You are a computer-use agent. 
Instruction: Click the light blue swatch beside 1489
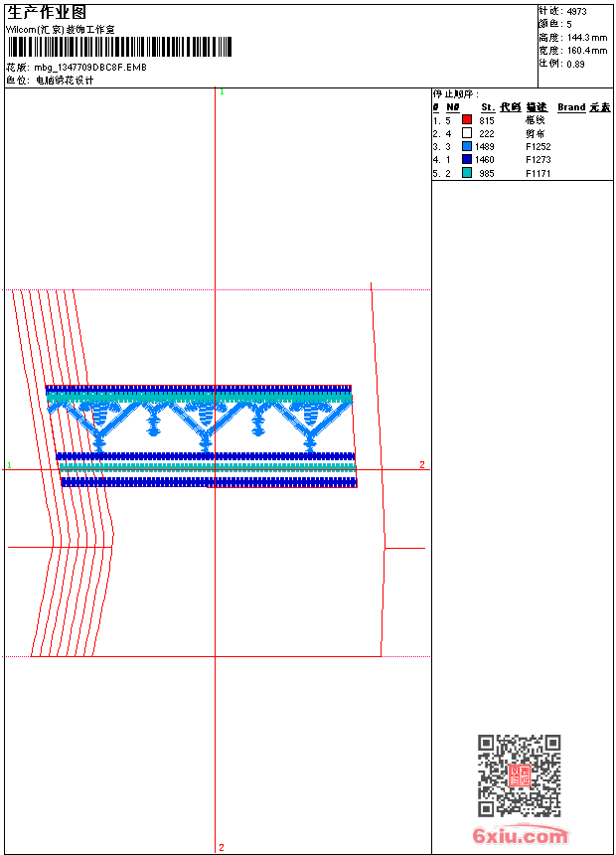(x=467, y=146)
